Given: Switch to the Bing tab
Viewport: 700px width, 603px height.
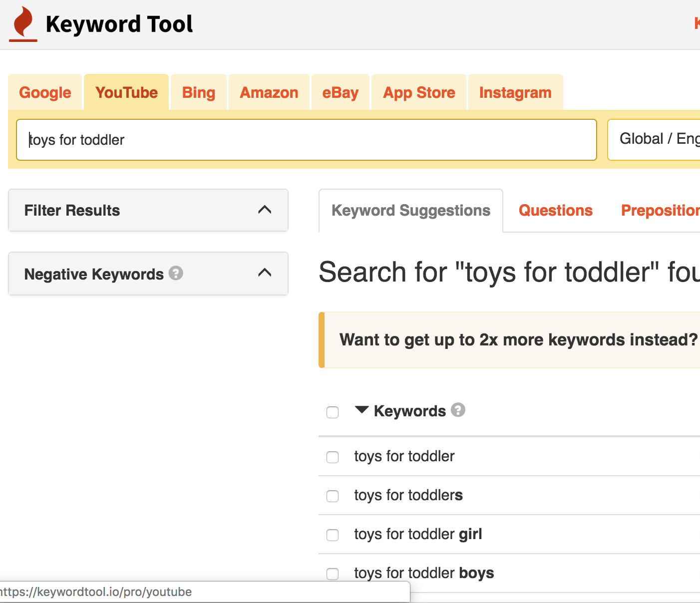Looking at the screenshot, I should coord(199,92).
